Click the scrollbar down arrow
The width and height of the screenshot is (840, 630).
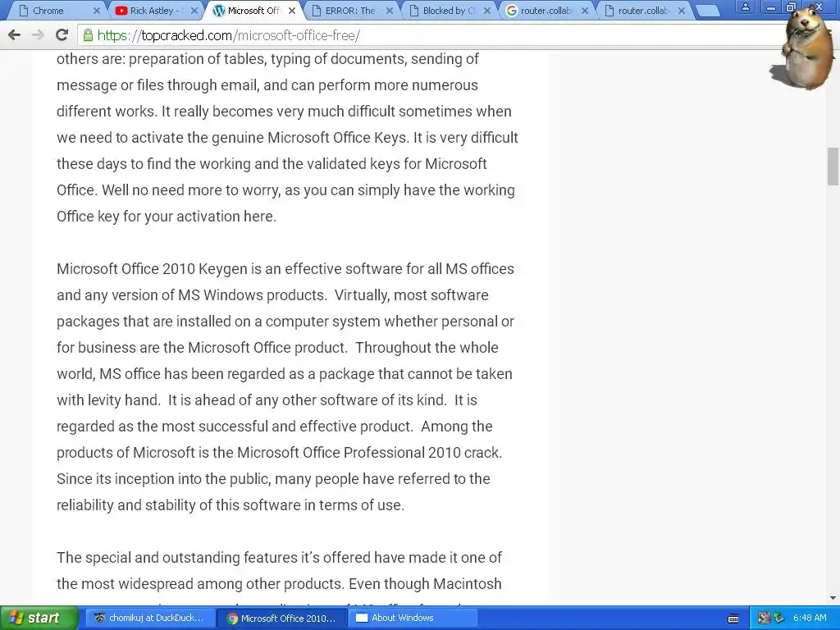click(x=833, y=598)
